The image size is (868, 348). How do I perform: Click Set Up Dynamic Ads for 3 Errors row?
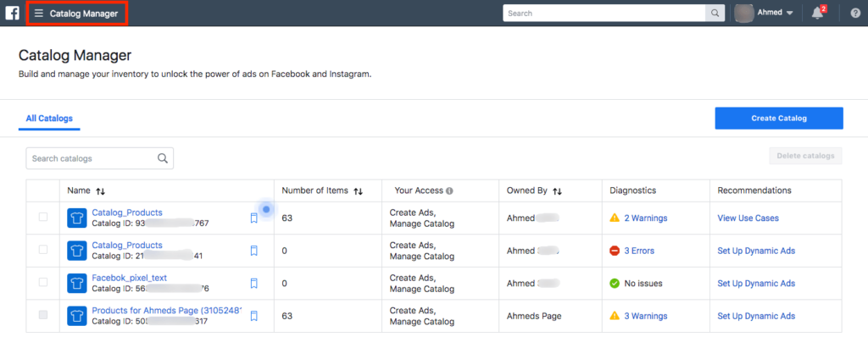point(756,251)
